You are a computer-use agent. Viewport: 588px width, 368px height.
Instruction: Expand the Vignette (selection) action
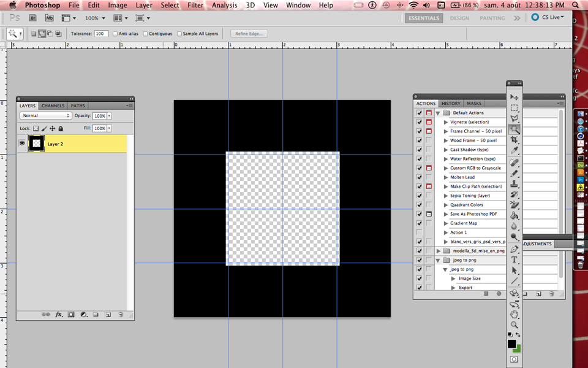coord(446,122)
